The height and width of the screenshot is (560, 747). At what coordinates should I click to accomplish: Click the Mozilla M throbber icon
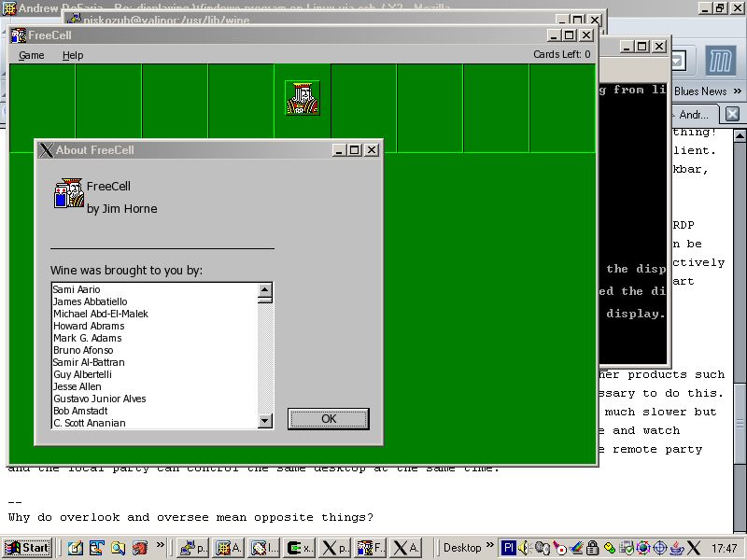(720, 62)
